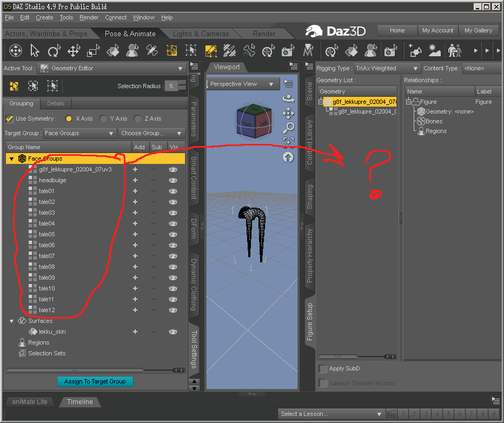Select the Node Selection arrow tool
This screenshot has width=504, height=423.
click(35, 51)
